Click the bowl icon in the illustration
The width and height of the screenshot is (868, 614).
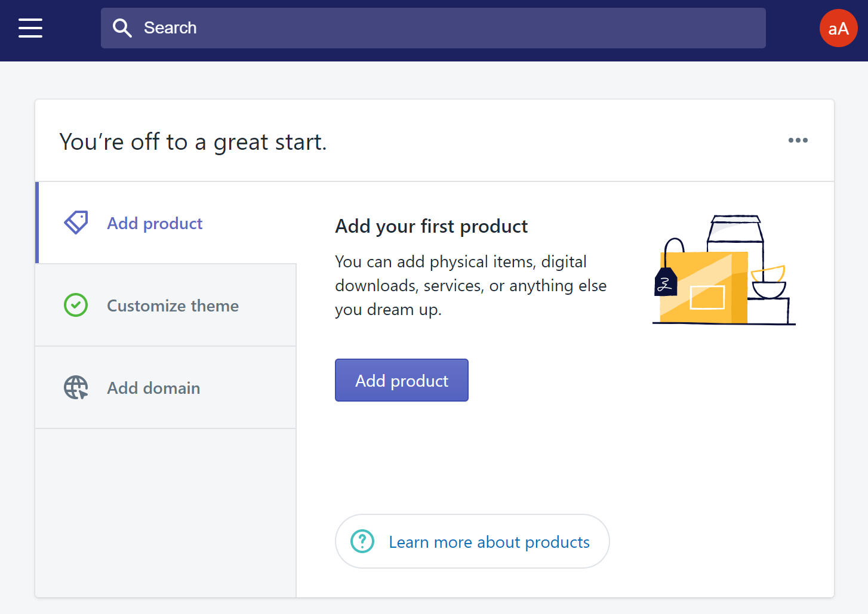768,283
